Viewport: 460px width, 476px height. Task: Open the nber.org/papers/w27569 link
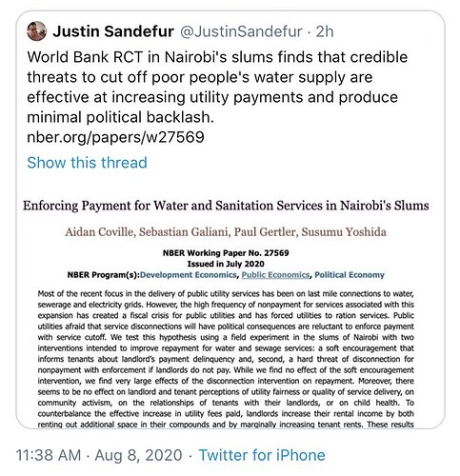point(115,137)
